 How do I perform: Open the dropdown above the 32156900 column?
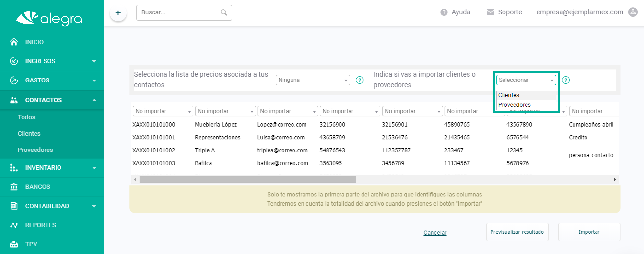(350, 111)
